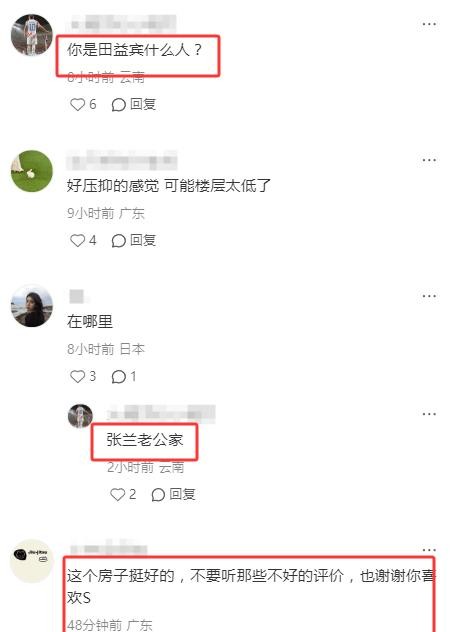
Task: Open the small avatar on the 张兰老公家 reply
Action: [x=81, y=416]
